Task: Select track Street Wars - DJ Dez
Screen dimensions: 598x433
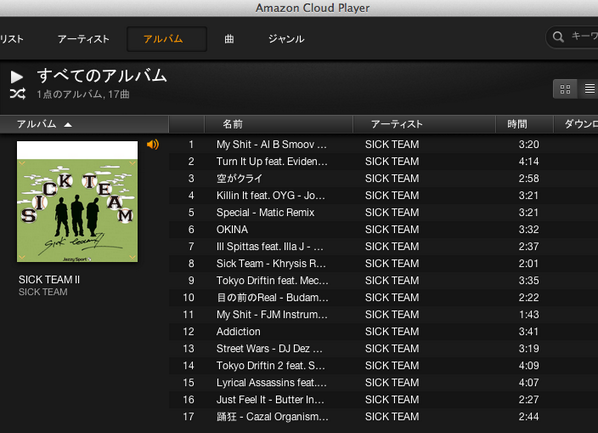Action: point(269,348)
